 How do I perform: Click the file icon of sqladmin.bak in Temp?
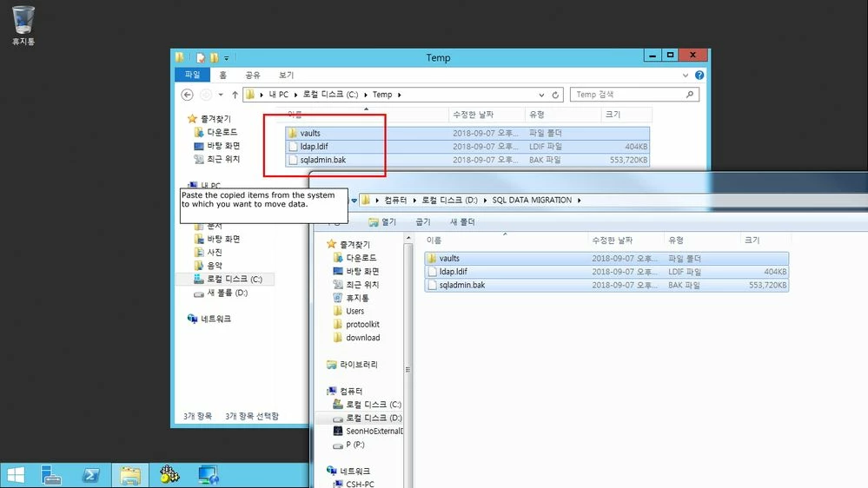pyautogui.click(x=293, y=160)
